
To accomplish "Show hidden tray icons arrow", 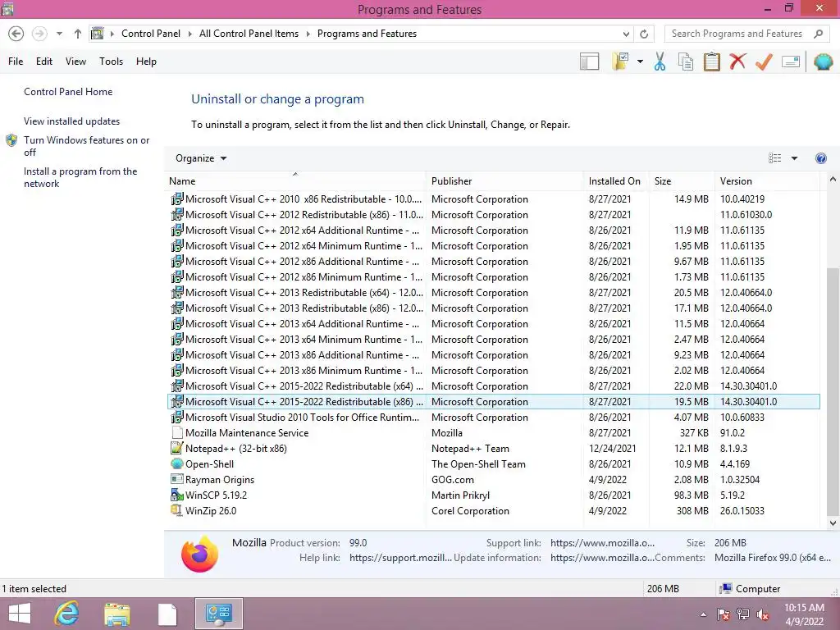I will 703,614.
